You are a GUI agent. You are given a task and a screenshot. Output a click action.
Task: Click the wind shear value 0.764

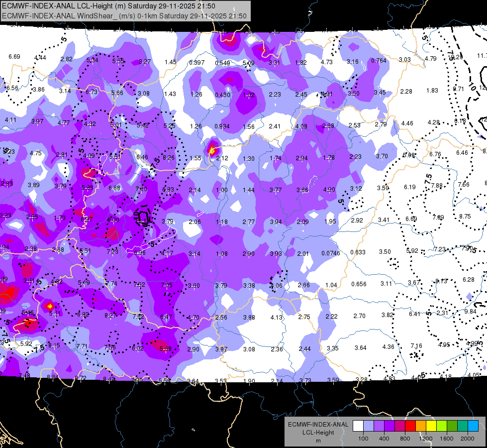379,60
